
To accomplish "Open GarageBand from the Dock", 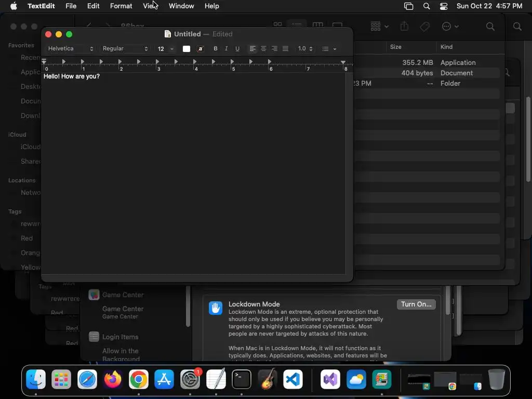I will (268, 379).
